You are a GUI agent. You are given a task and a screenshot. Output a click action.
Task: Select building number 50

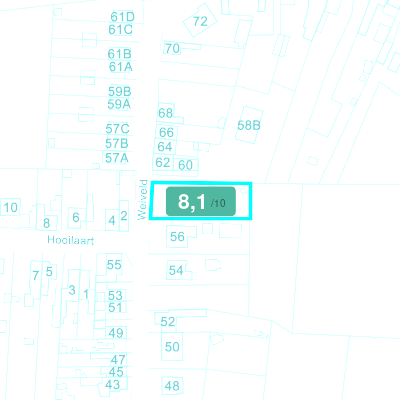[x=172, y=347]
